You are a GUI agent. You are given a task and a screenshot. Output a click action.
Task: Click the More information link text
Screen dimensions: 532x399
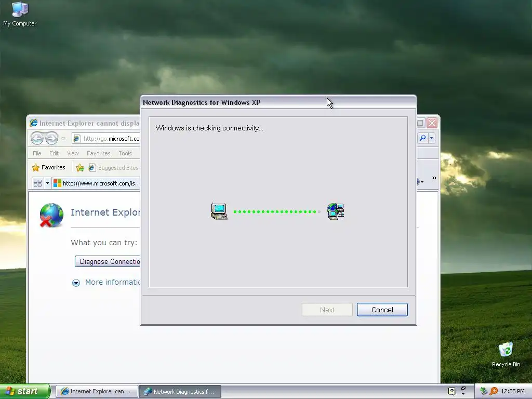coord(112,282)
